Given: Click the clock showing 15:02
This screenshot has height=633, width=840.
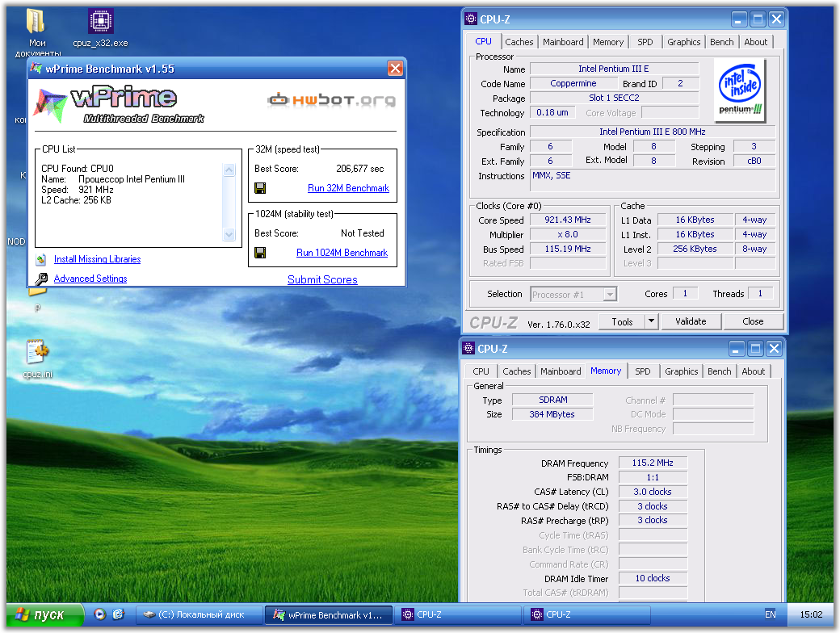Looking at the screenshot, I should pyautogui.click(x=811, y=614).
